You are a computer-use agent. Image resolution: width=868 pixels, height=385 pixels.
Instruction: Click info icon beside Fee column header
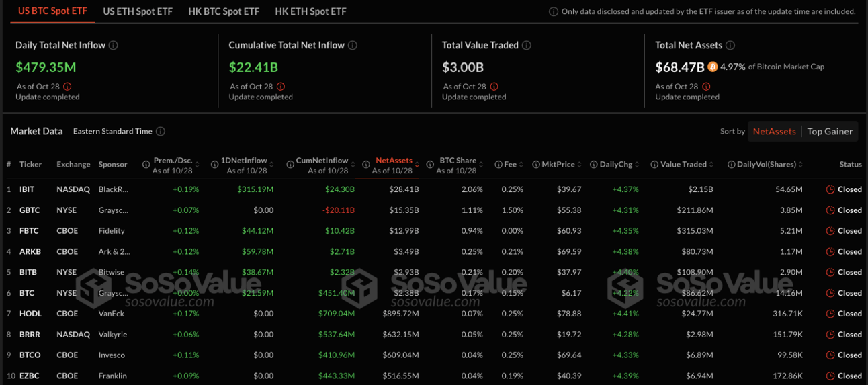tap(498, 165)
